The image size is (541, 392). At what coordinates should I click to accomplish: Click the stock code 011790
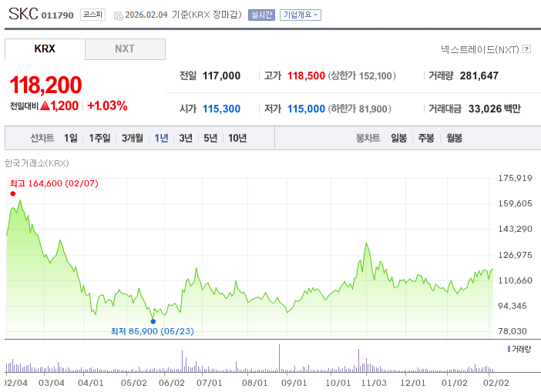pos(57,15)
